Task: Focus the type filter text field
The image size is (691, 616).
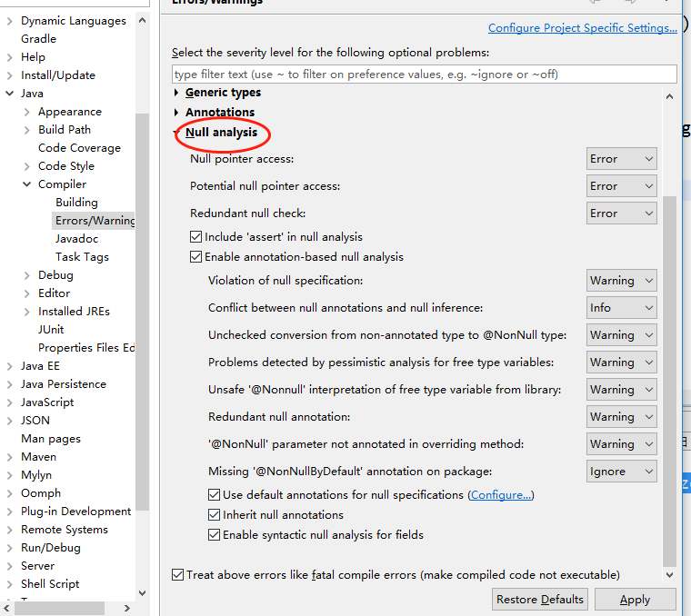Action: pos(424,74)
